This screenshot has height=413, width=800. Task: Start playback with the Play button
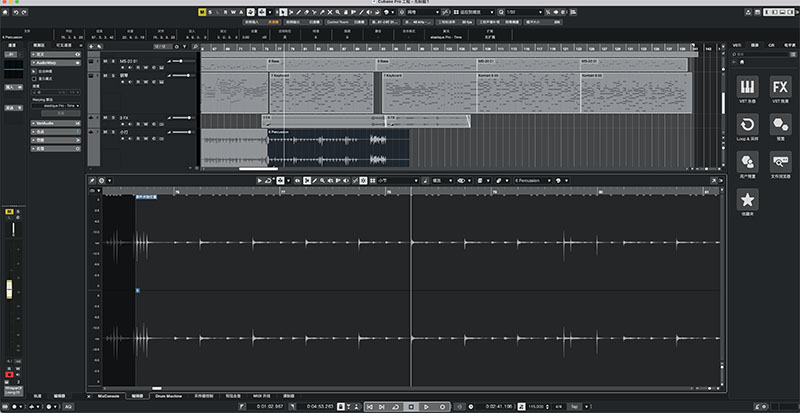click(x=426, y=406)
